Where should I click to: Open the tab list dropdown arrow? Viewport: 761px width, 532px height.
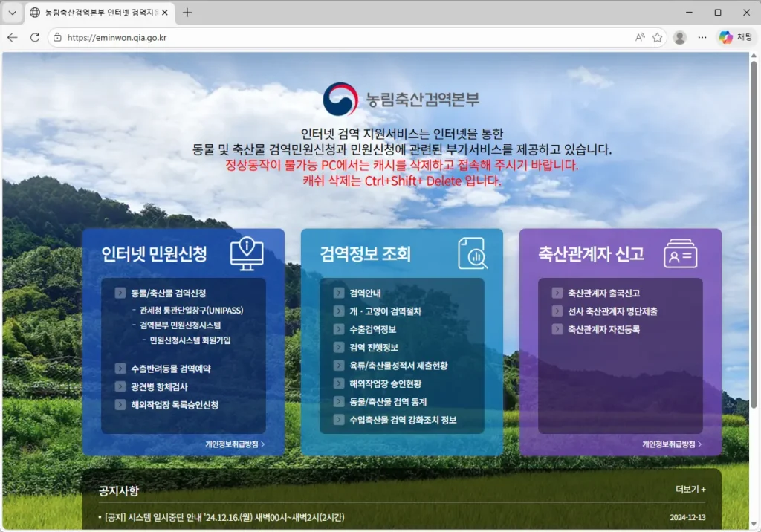(x=13, y=13)
